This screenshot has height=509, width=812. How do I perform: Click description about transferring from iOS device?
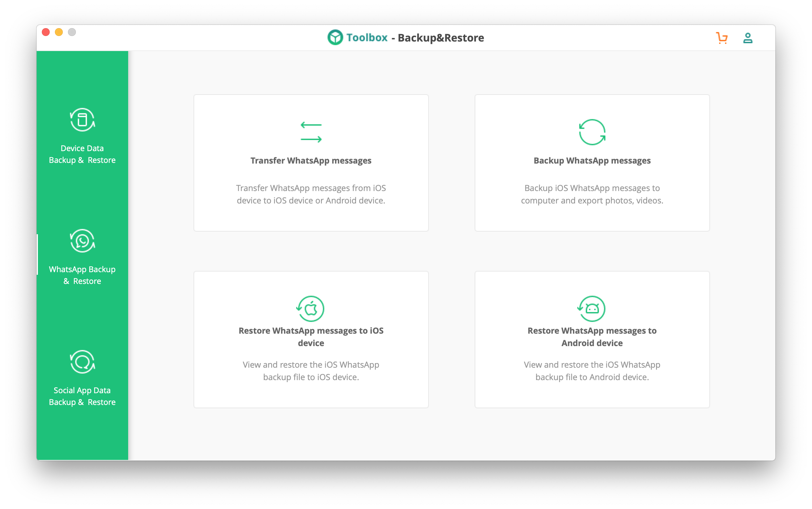311,194
